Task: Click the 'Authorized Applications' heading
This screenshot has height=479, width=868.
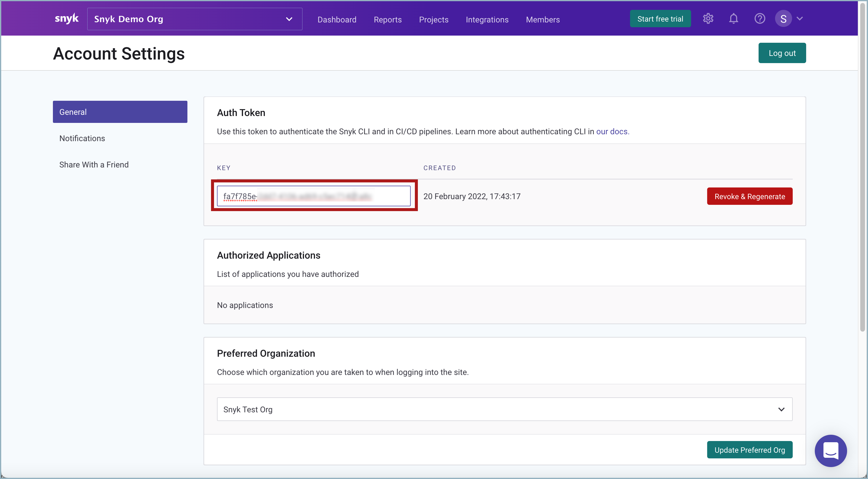Action: pos(268,255)
